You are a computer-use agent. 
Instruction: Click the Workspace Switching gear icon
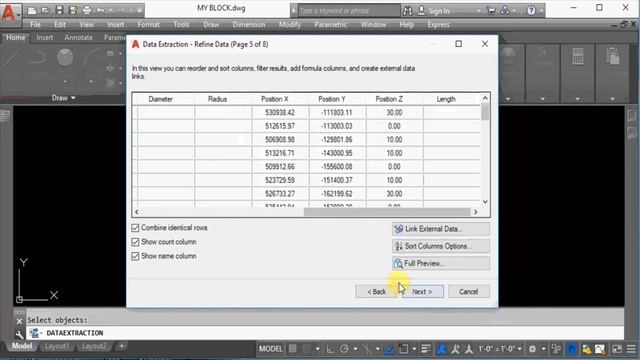[x=532, y=349]
